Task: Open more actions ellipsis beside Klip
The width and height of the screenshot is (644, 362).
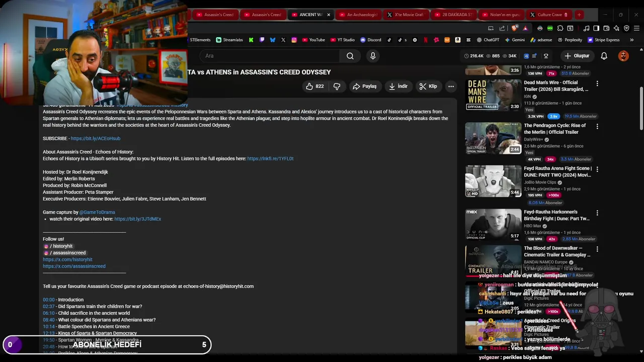Action: (451, 86)
